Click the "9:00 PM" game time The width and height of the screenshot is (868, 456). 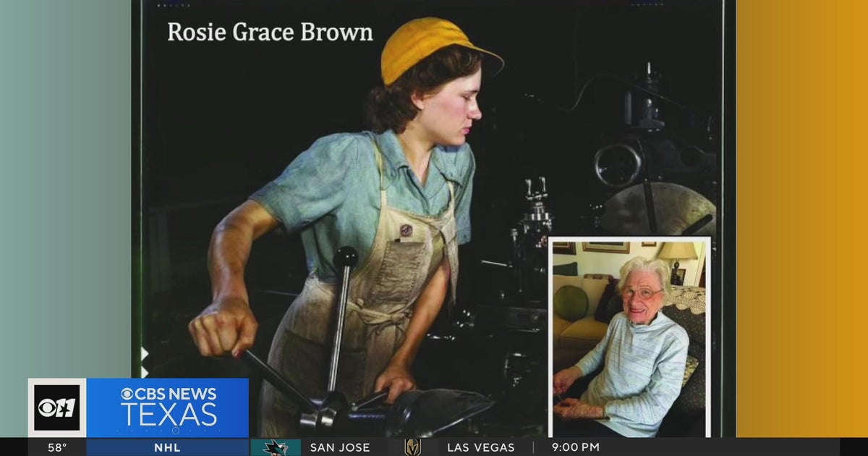(575, 447)
